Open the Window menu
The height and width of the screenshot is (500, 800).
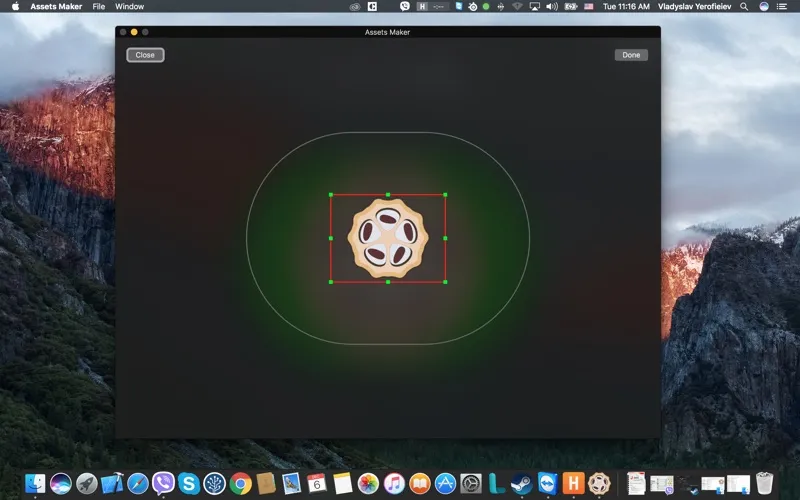point(129,6)
